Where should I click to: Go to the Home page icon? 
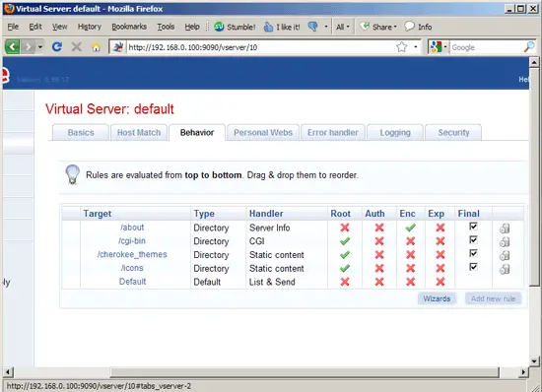(x=97, y=47)
